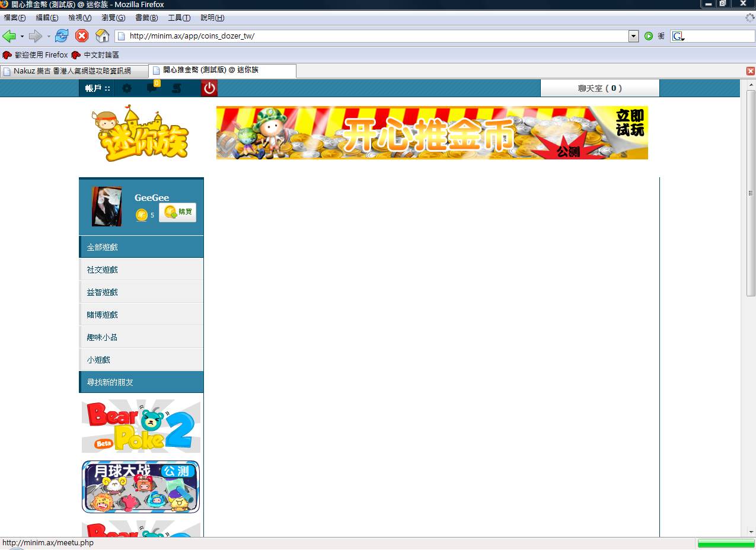The image size is (756, 550).
Task: Click the browser Forward arrow
Action: 36,36
